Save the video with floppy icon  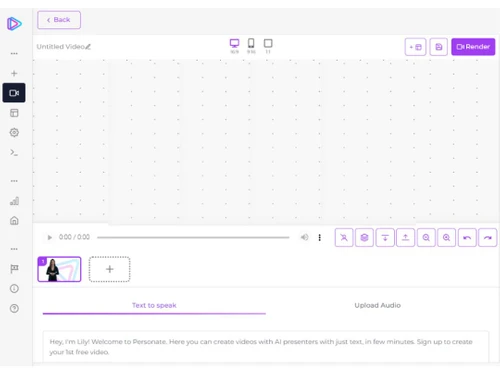coord(439,47)
